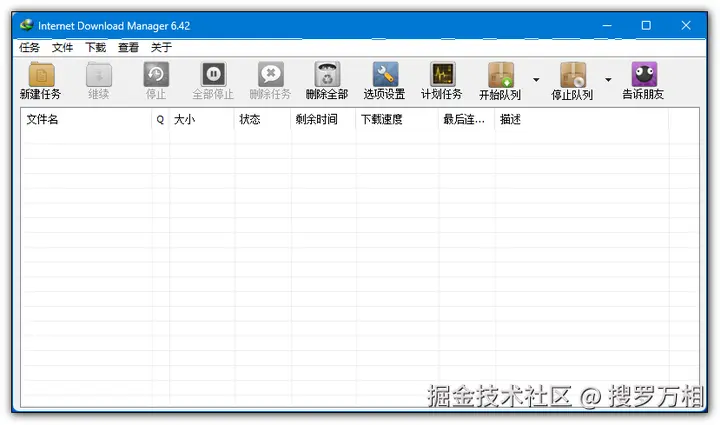Sort by the 文件名 column header

[86, 120]
